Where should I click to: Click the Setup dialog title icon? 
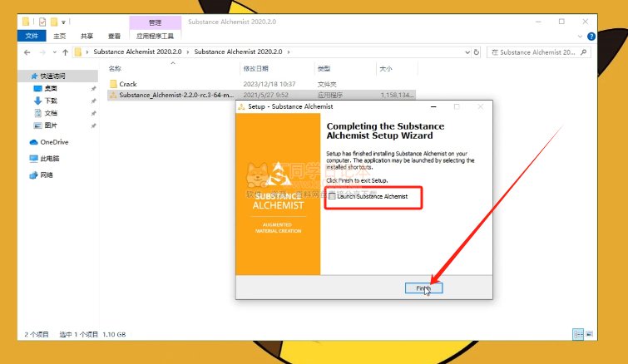coord(241,107)
